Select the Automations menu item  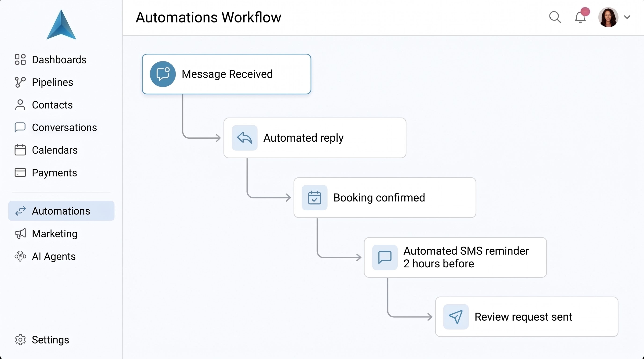click(61, 211)
